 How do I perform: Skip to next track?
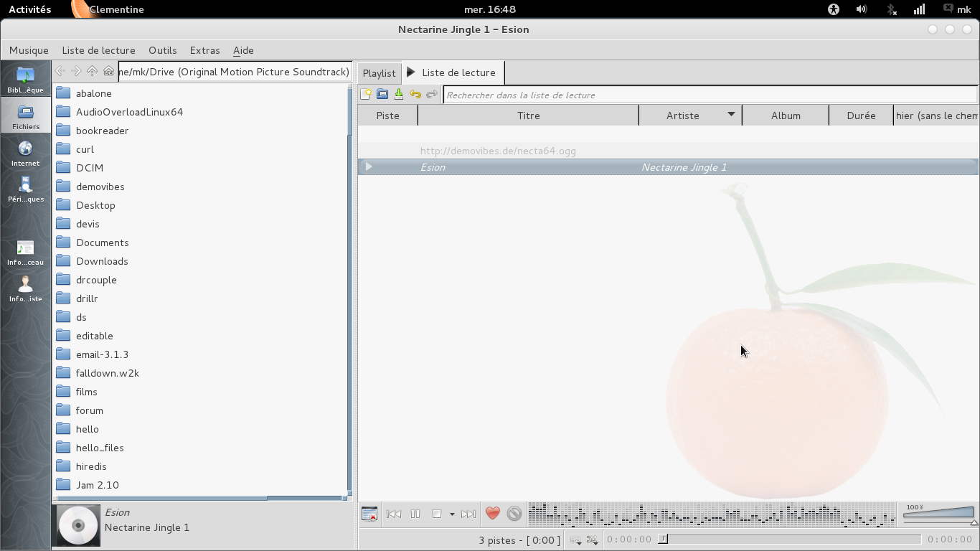pos(468,514)
